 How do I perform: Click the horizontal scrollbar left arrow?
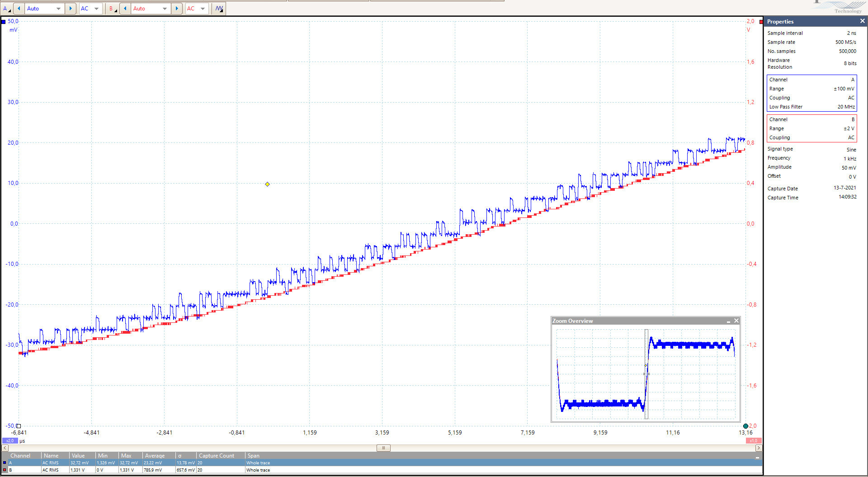coord(5,448)
